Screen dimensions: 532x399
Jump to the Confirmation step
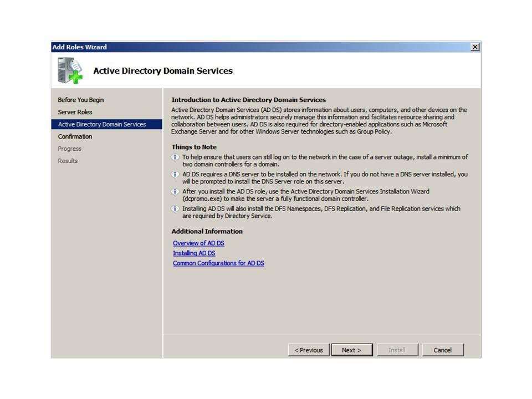tap(75, 136)
